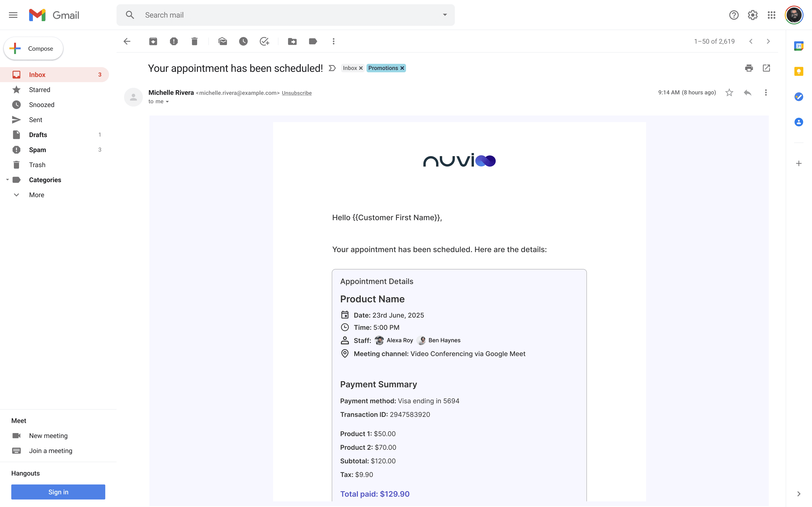The width and height of the screenshot is (812, 507).
Task: Snooze this email with the clock icon
Action: 243,41
